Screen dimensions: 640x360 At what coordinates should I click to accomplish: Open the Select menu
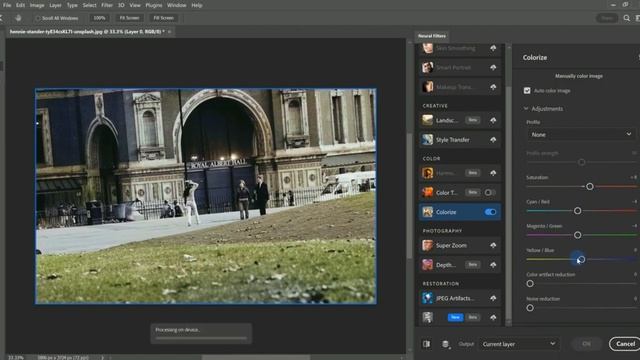click(89, 5)
